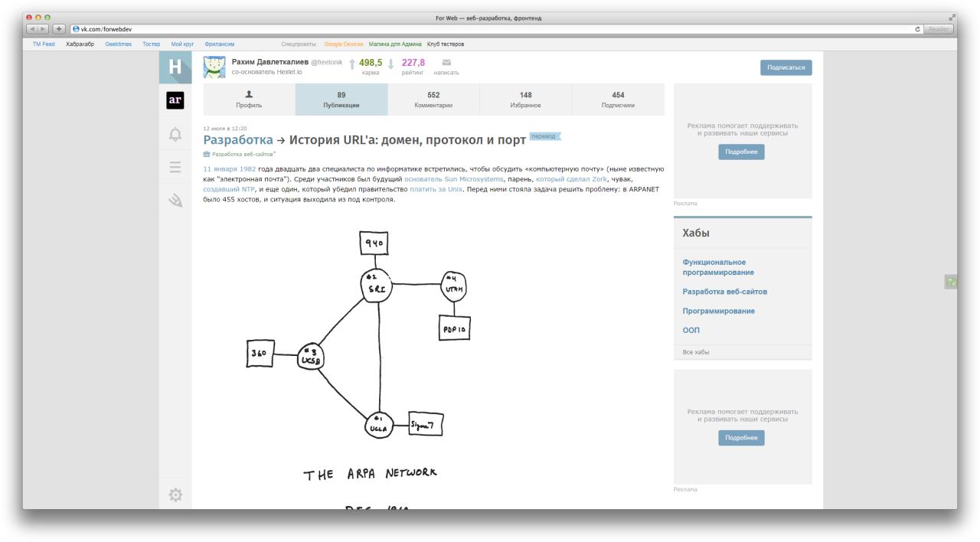Open "Хабрахабр" in top bar
980x542 pixels.
point(80,44)
